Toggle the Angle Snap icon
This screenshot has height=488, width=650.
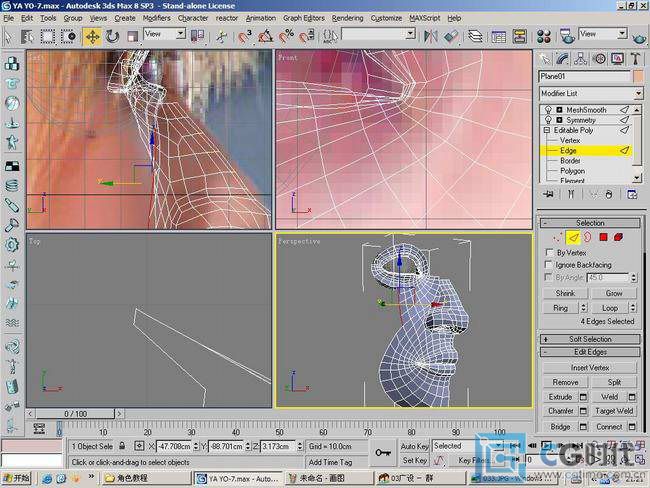pos(265,36)
